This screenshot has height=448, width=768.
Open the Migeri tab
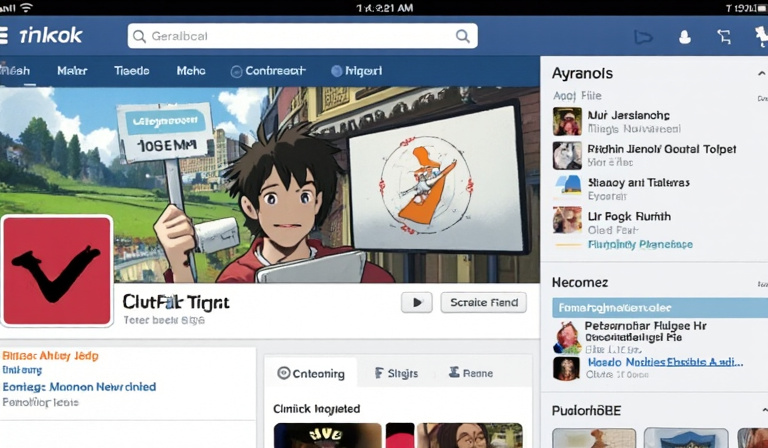[x=357, y=71]
